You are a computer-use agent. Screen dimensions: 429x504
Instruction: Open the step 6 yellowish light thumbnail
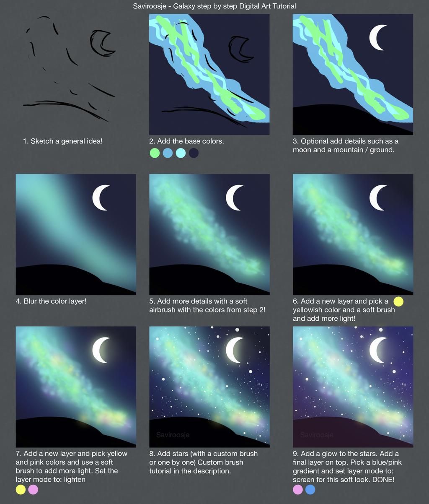(x=353, y=234)
